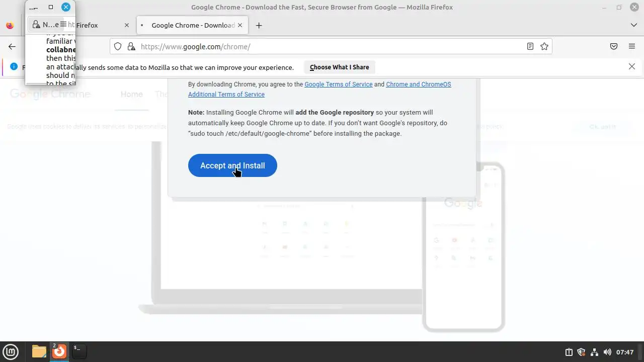The image size is (644, 362).
Task: Toggle reader view icon in address bar
Action: 530,46
